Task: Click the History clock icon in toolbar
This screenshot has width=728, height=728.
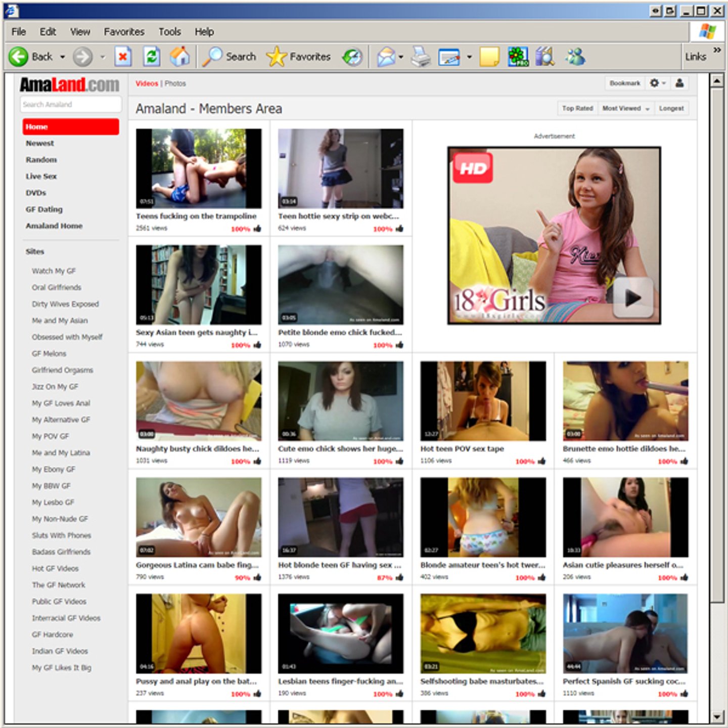Action: [x=352, y=57]
